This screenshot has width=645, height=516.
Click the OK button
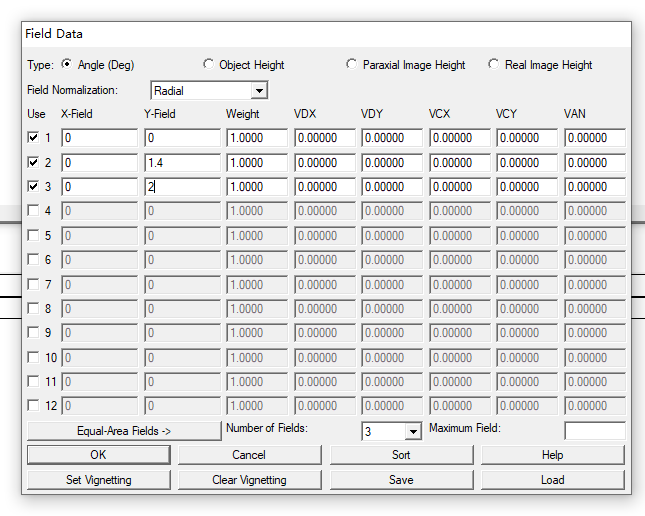99,455
